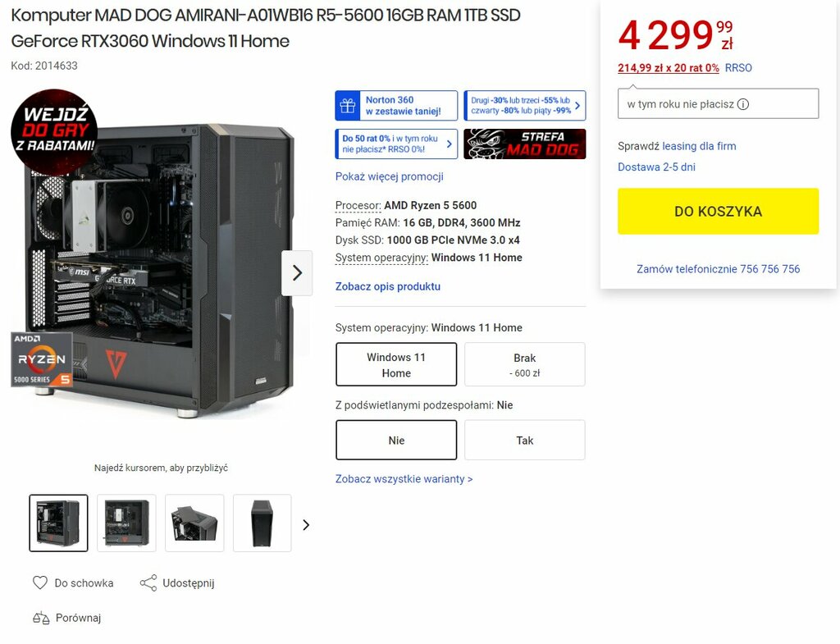The image size is (840, 644).
Task: Advance thumbnail strip with the chevron
Action: point(306,524)
